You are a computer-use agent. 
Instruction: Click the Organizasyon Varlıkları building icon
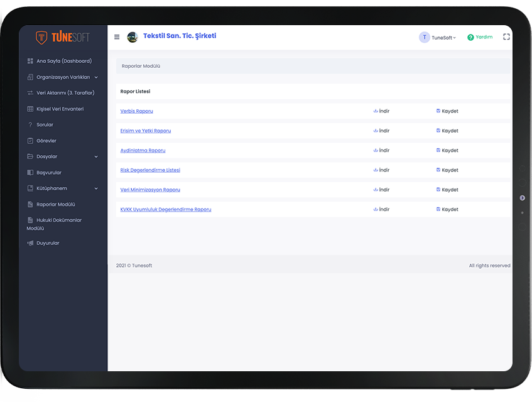click(30, 77)
